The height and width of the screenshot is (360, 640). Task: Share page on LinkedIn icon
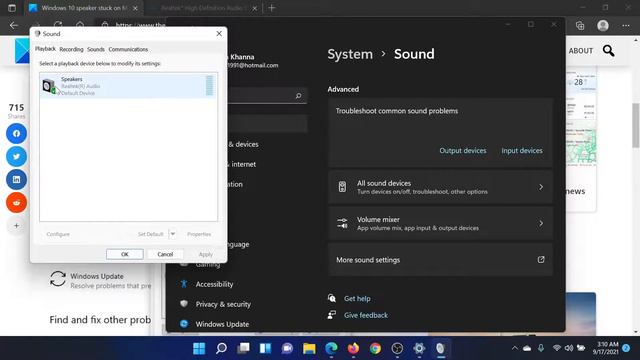coord(16,180)
